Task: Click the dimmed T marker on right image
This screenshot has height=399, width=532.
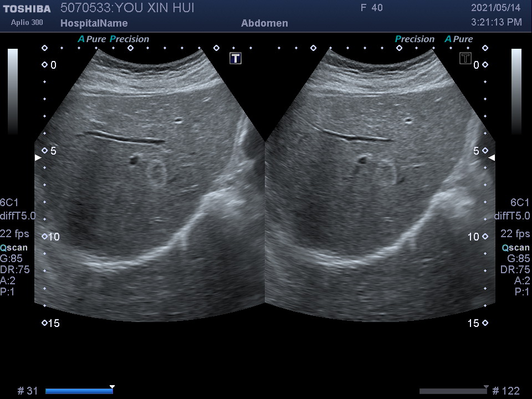Action: [x=465, y=58]
